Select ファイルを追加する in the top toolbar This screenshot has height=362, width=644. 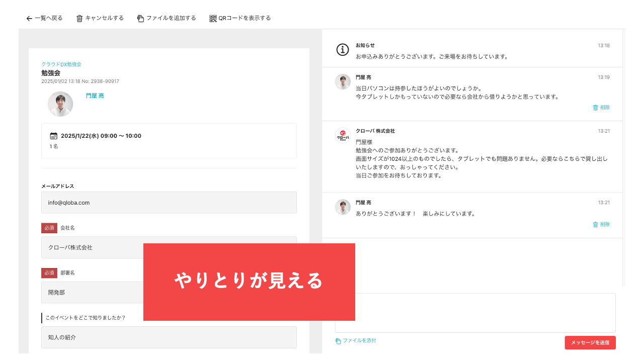point(167,18)
